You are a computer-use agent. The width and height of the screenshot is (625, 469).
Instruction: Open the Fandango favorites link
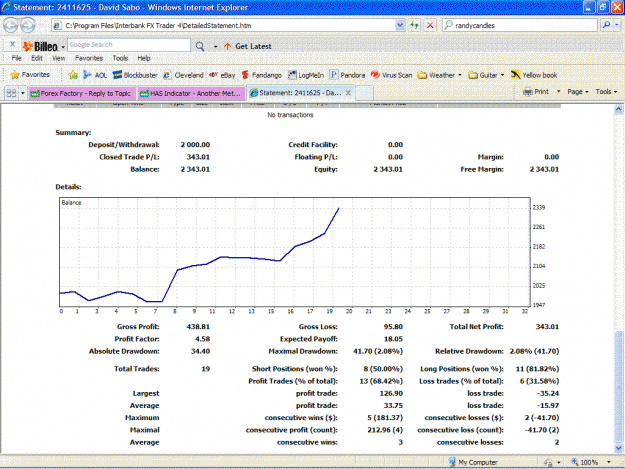pos(261,75)
